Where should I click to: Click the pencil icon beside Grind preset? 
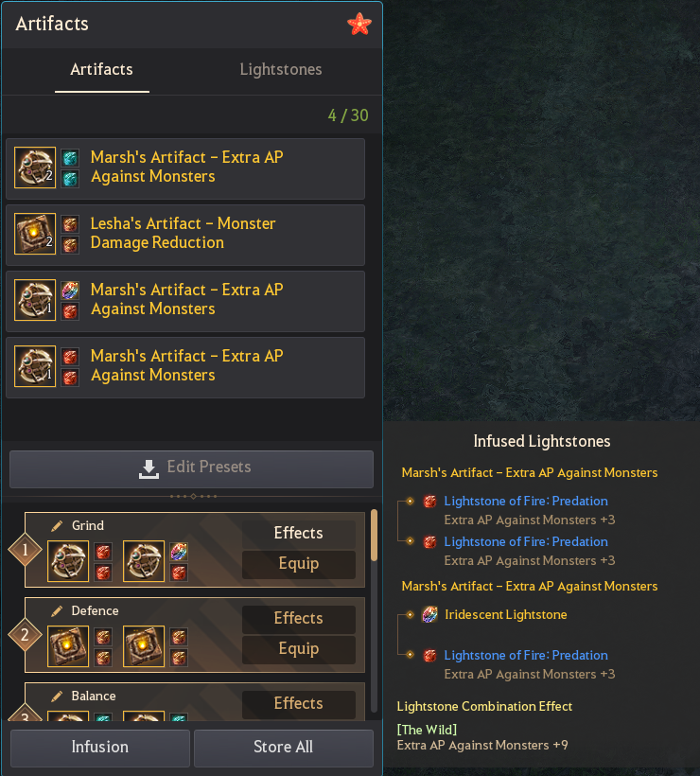tap(57, 525)
